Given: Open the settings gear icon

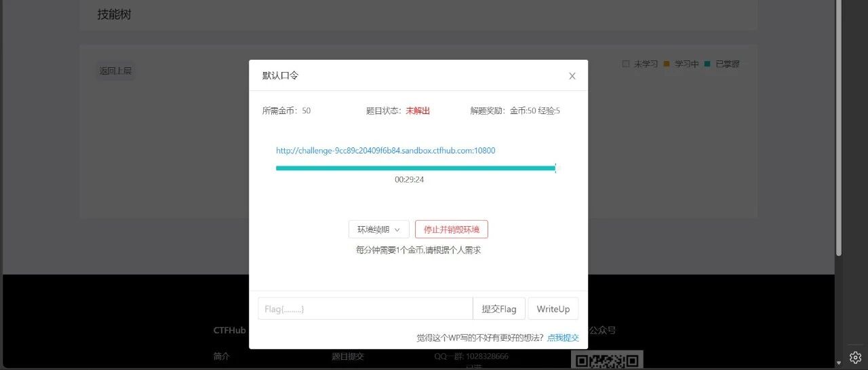Looking at the screenshot, I should coord(855,357).
